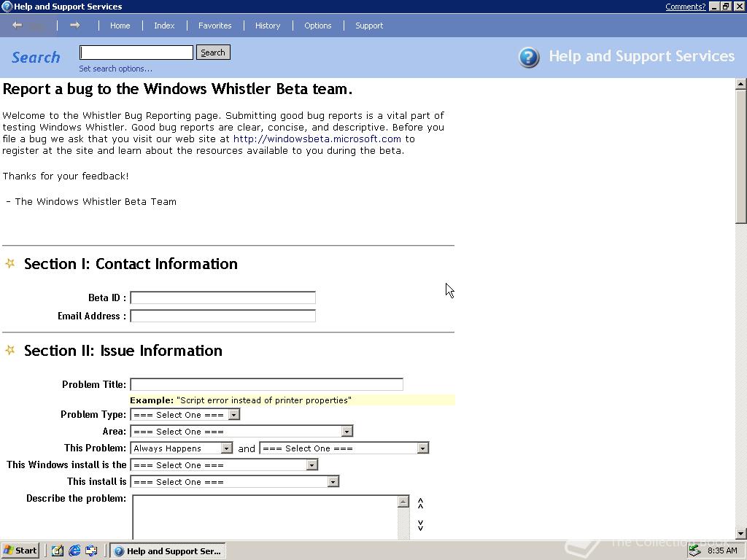Click the blue question mark help logo
The height and width of the screenshot is (560, 747).
(x=529, y=57)
